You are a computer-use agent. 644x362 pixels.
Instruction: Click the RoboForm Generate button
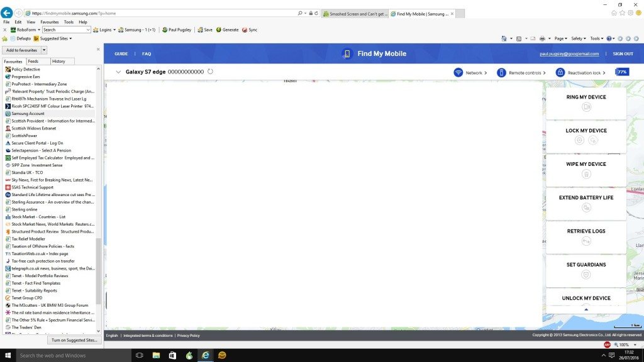(x=227, y=30)
